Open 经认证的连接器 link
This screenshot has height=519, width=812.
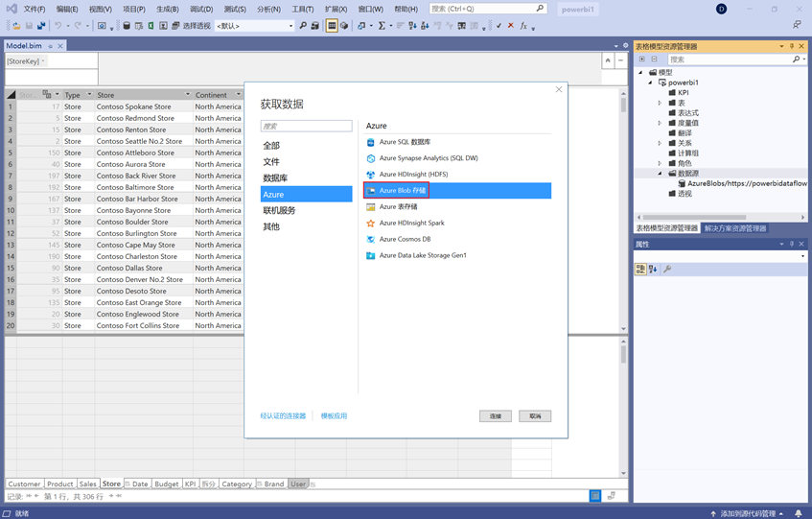[283, 416]
